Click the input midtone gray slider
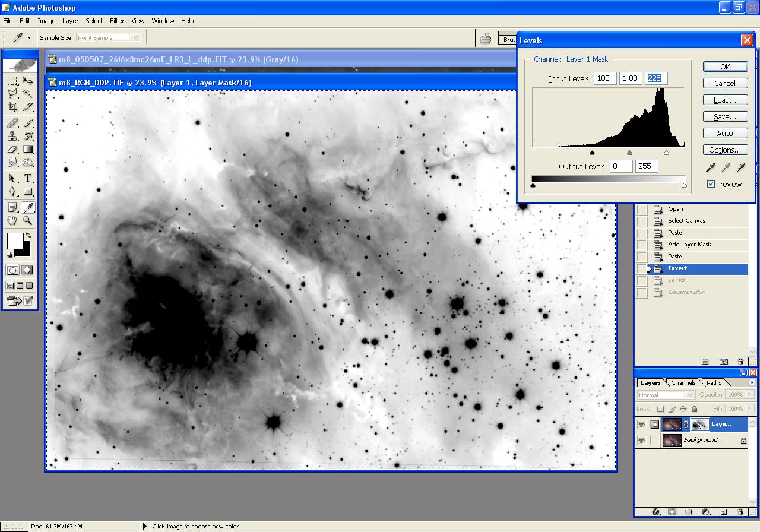This screenshot has width=760, height=532. 629,153
